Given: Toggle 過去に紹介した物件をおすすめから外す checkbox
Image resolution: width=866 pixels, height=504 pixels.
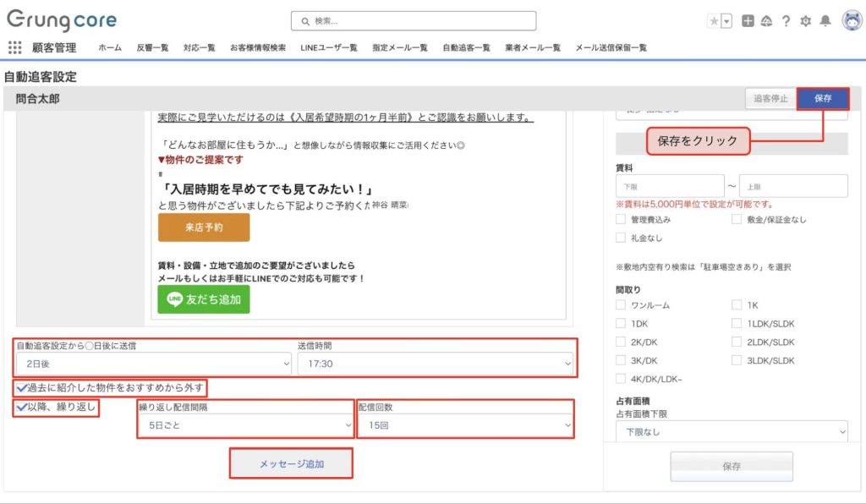Looking at the screenshot, I should pos(20,388).
